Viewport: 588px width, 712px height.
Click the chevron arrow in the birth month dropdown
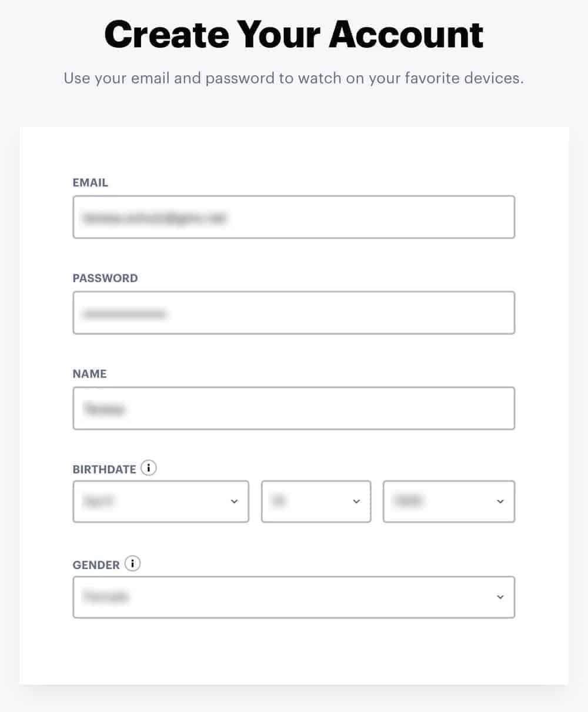coord(234,502)
